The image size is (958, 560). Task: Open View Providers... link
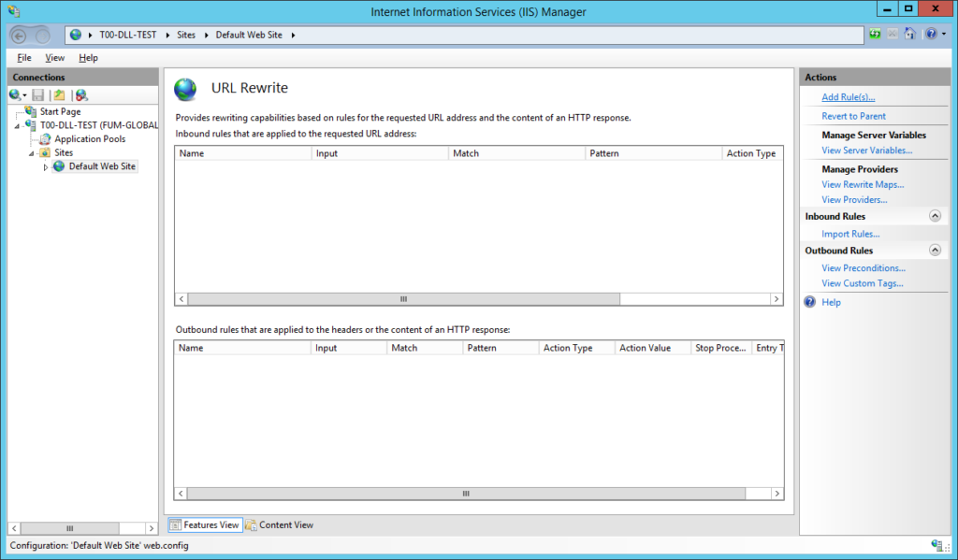tap(854, 199)
